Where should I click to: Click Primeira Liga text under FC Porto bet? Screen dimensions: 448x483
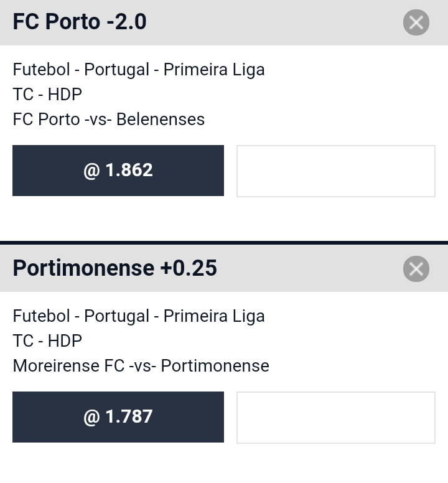pyautogui.click(x=214, y=69)
